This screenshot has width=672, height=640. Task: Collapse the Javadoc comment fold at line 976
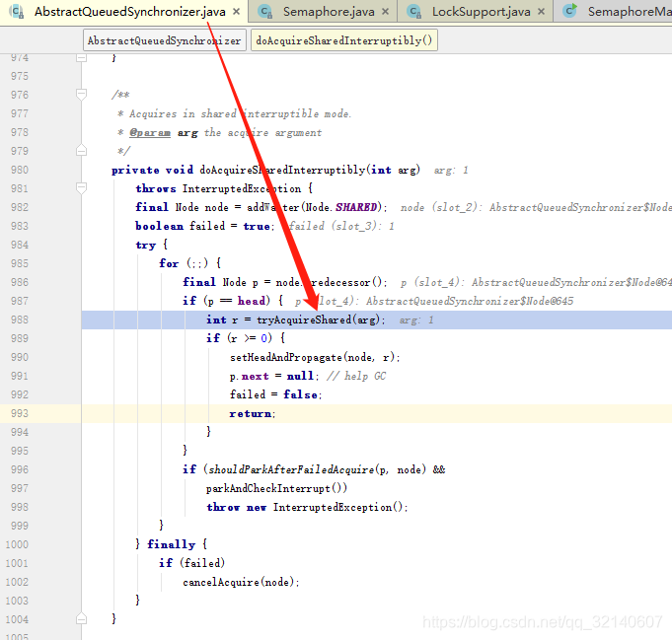tap(82, 95)
